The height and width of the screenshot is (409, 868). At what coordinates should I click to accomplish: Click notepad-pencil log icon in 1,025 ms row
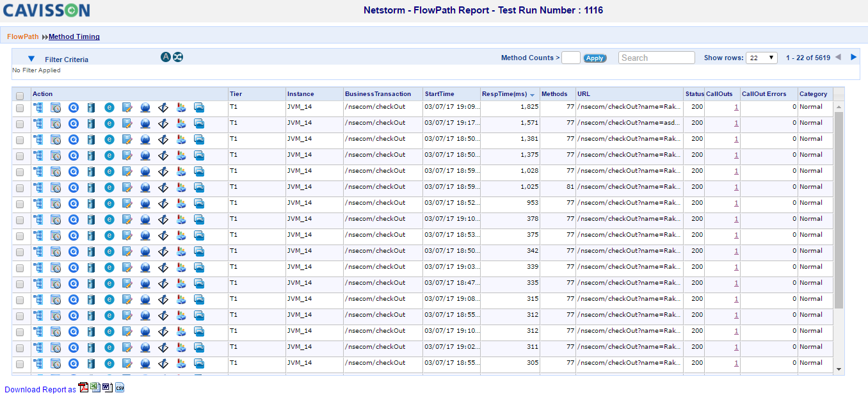(x=127, y=188)
